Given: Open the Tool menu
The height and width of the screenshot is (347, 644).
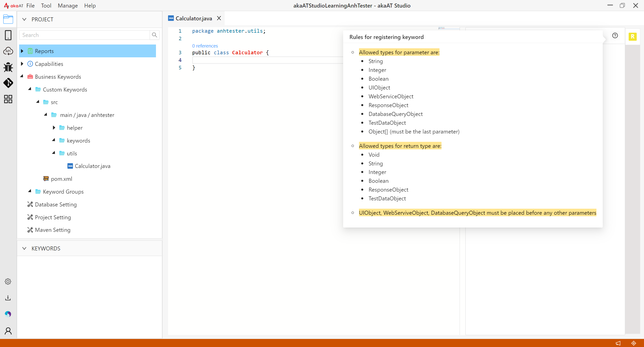Looking at the screenshot, I should click(46, 6).
